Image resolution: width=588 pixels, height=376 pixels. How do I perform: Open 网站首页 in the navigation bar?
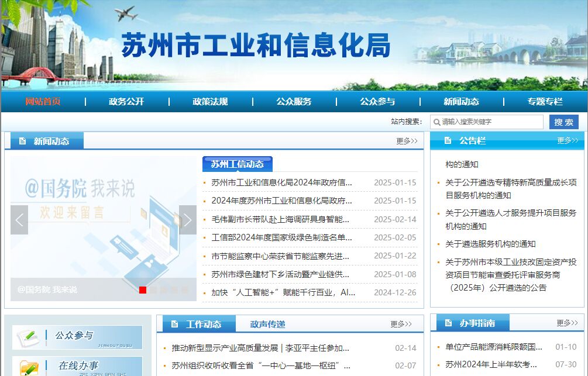[43, 102]
